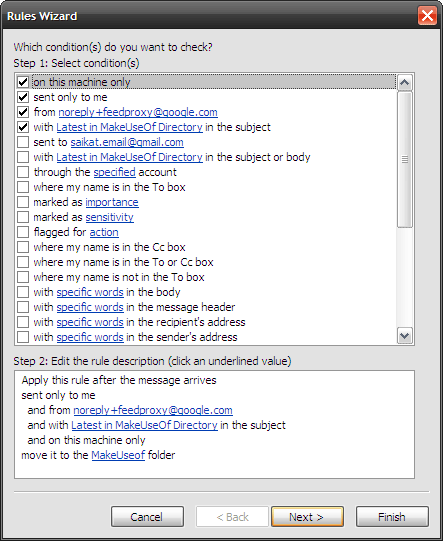Viewport: 443px width, 541px height.
Task: Close the Rules Wizard window
Action: click(x=427, y=16)
